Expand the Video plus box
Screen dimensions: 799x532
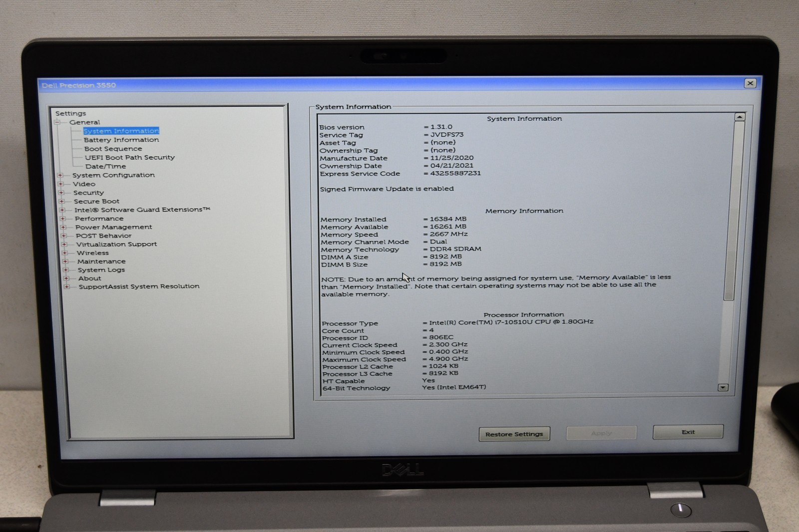pyautogui.click(x=61, y=184)
